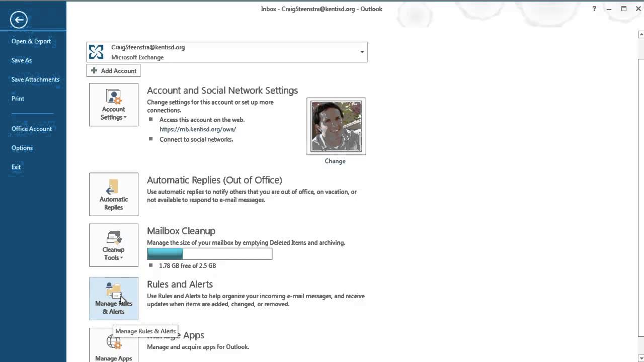This screenshot has height=362, width=644.
Task: Click the scrollbar up arrow
Action: tap(640, 34)
